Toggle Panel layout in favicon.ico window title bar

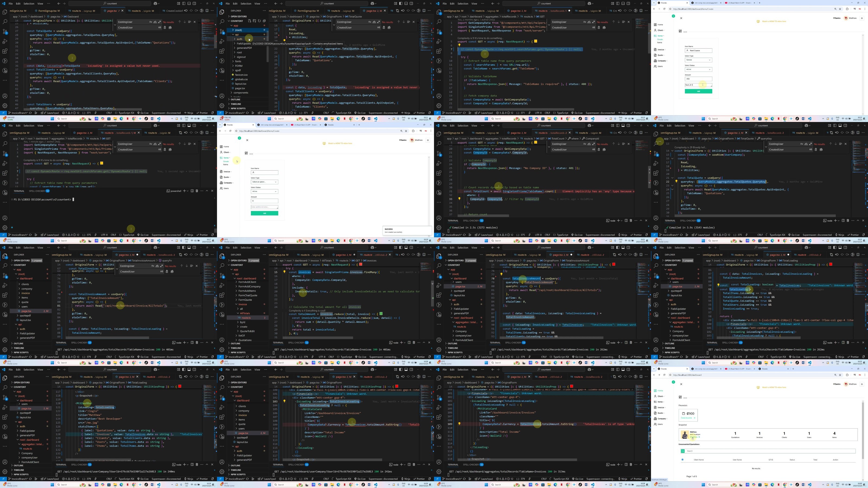406,3
